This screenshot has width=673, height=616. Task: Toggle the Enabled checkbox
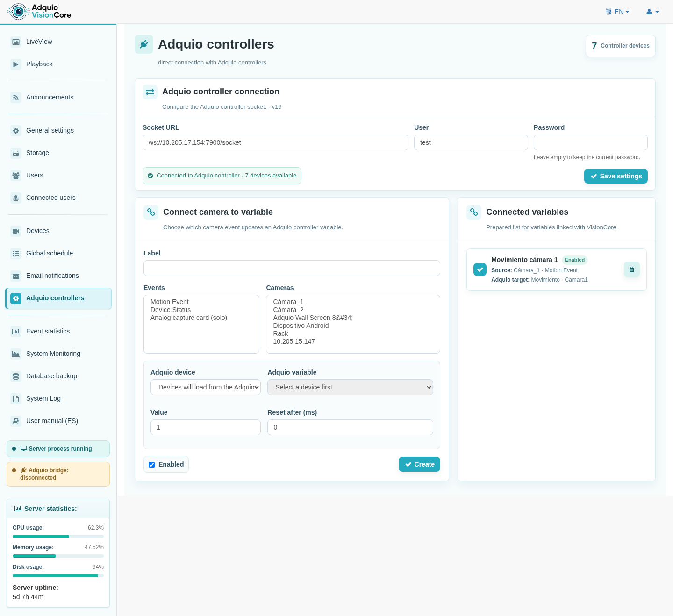(x=152, y=465)
